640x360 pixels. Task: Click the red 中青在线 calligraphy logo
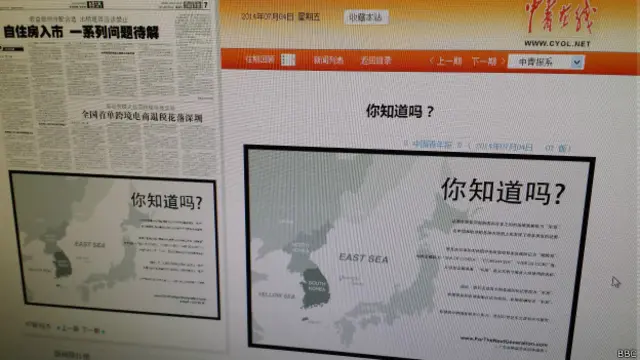(560, 18)
